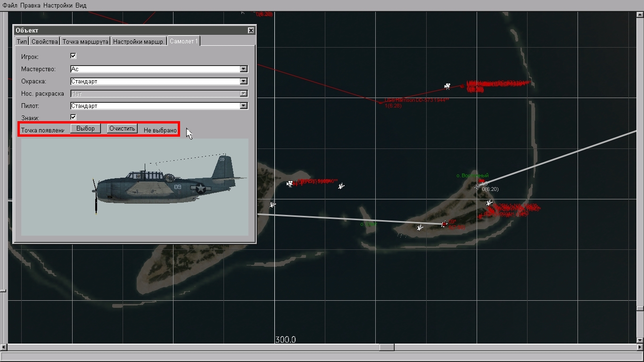
Task: Click the 1(6:28) waypoint time text
Action: pos(393,106)
